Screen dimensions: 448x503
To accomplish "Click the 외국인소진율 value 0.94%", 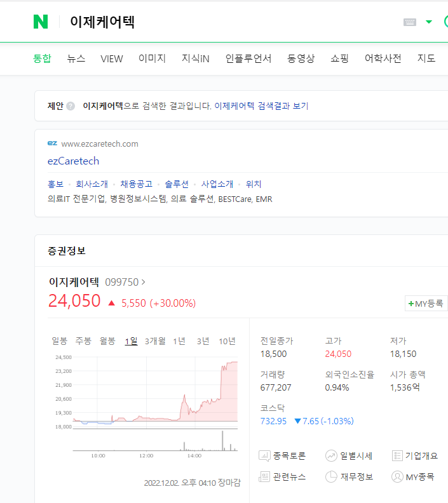I will [337, 387].
